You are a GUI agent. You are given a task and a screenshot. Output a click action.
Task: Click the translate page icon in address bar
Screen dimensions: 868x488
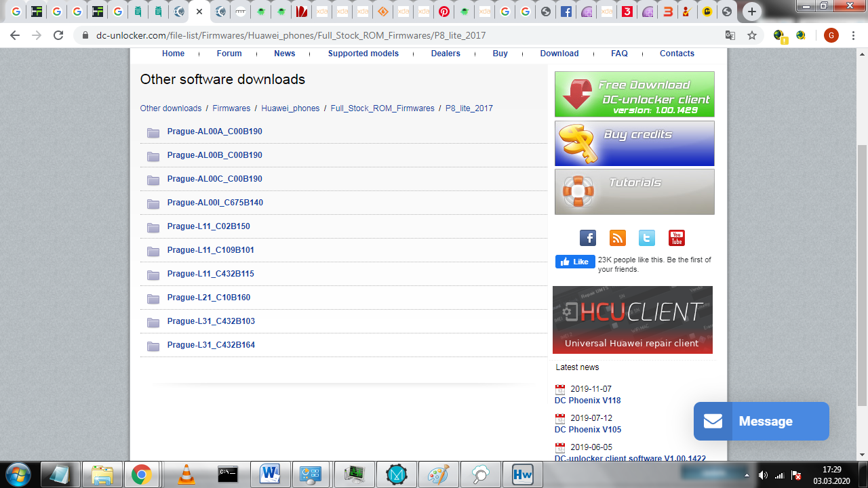click(730, 35)
